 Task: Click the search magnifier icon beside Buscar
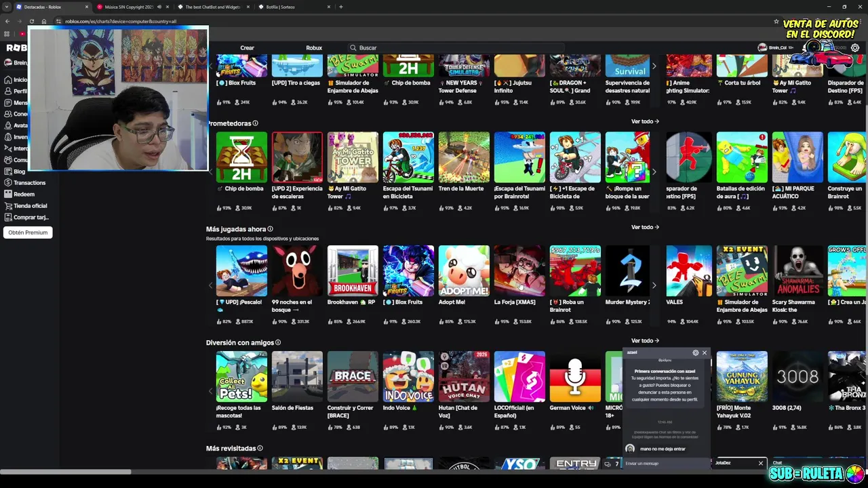[353, 48]
